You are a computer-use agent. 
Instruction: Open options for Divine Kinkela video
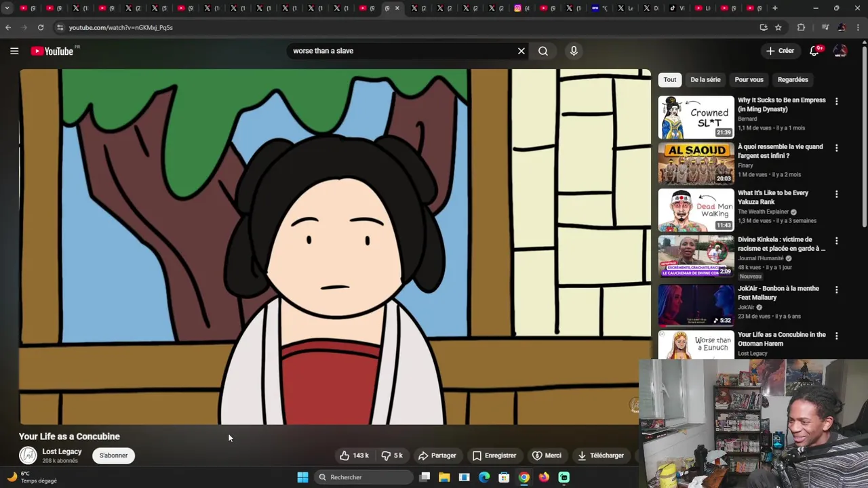pyautogui.click(x=836, y=241)
